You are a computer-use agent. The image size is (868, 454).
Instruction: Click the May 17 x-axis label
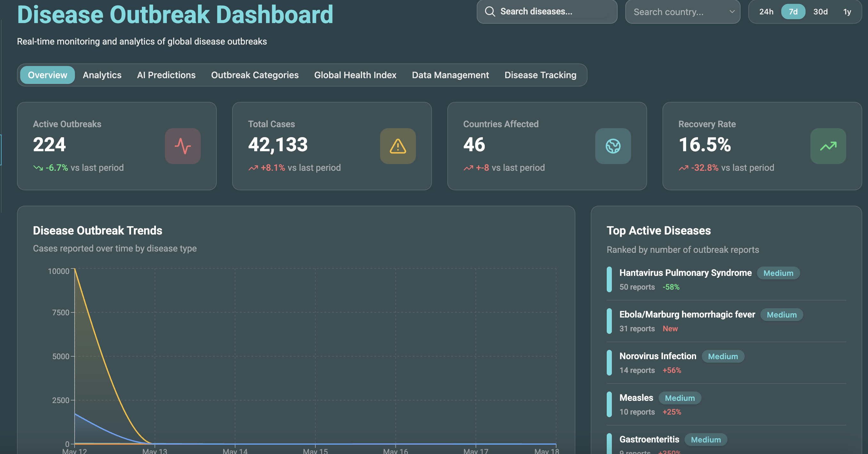[475, 451]
